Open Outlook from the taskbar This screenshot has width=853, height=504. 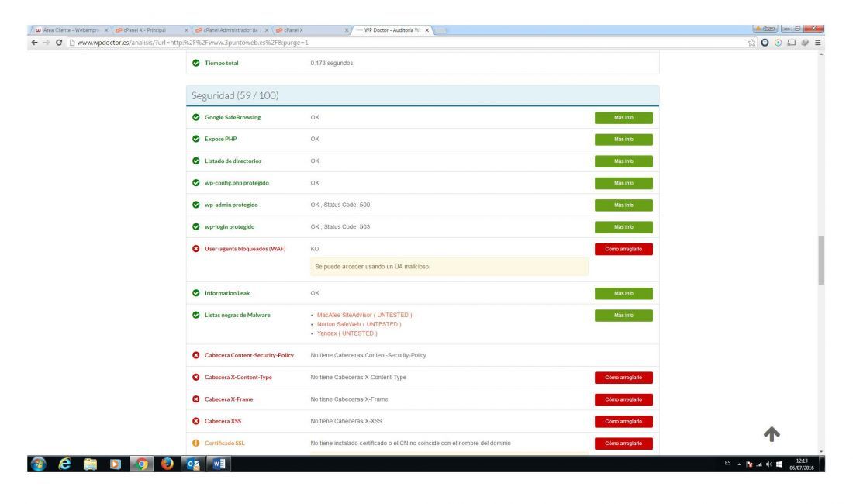193,464
